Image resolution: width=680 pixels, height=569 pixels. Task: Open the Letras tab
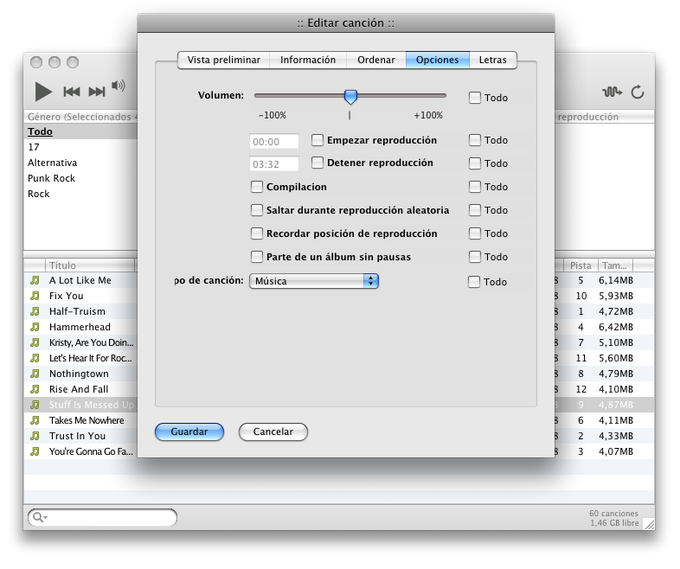493,60
